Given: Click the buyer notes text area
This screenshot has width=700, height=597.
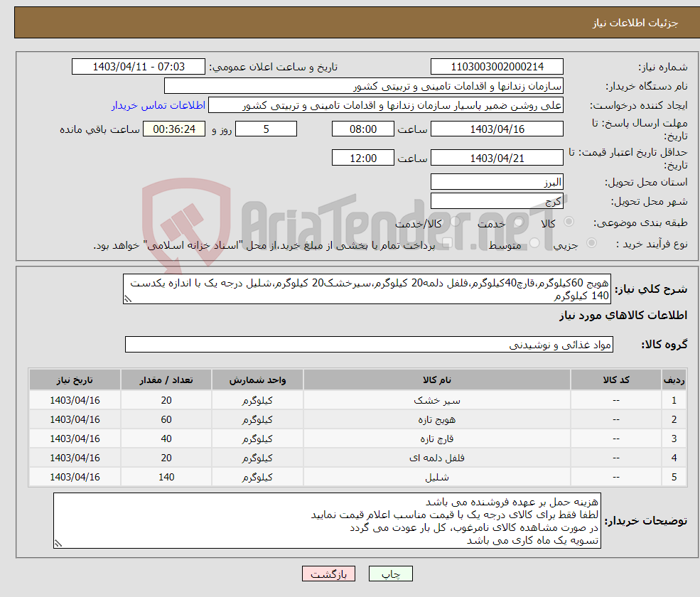Looking at the screenshot, I should click(x=327, y=521).
